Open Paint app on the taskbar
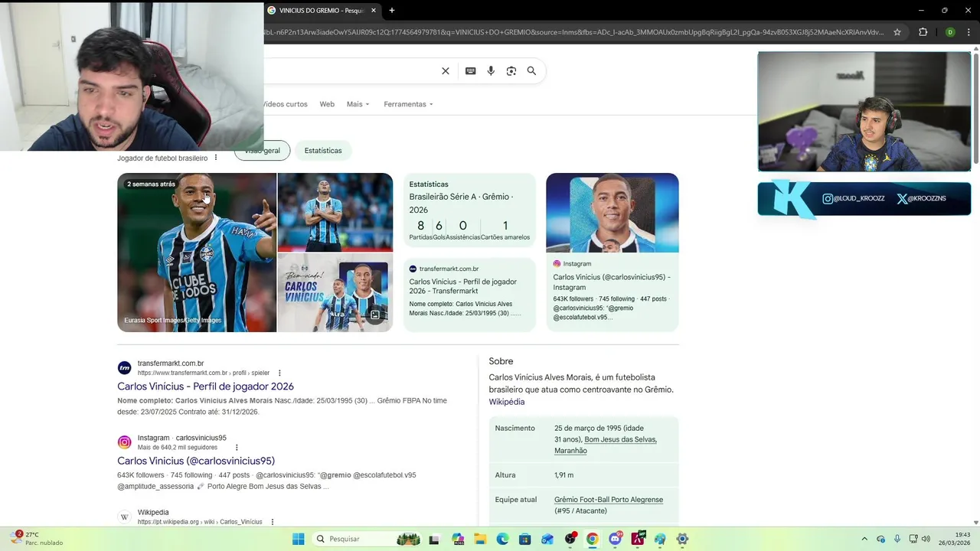 [660, 539]
